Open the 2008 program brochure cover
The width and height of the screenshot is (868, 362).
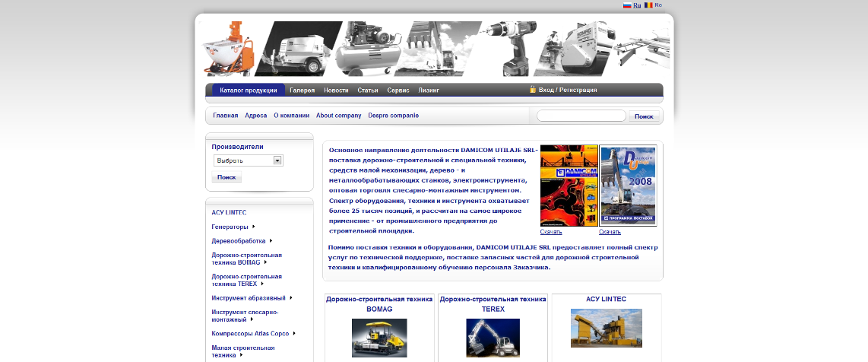628,186
